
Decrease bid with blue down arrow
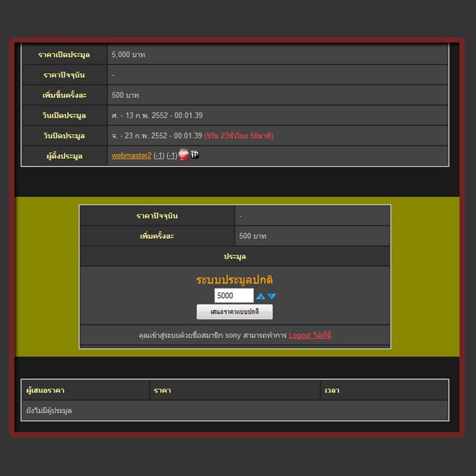272,297
